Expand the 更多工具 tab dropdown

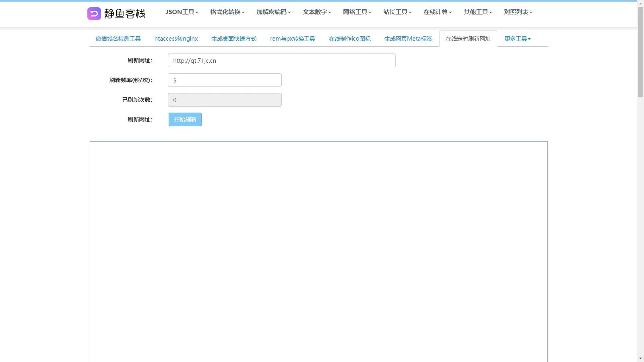pyautogui.click(x=518, y=39)
